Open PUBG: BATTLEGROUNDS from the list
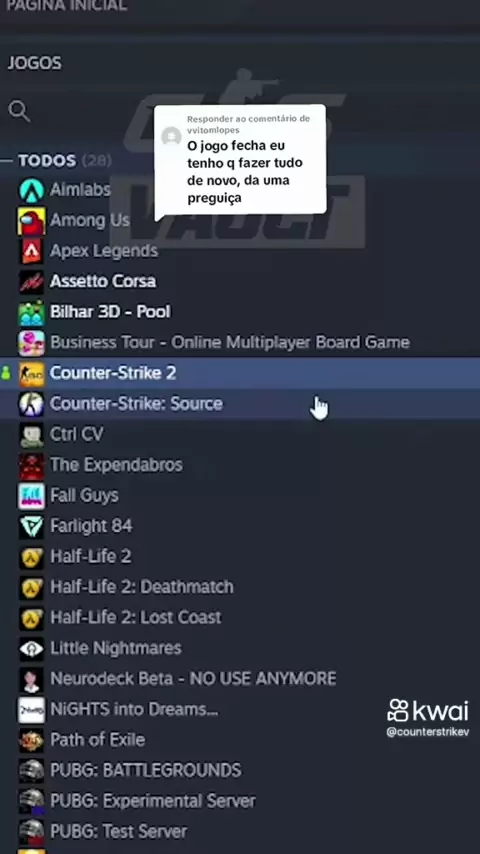 145,770
